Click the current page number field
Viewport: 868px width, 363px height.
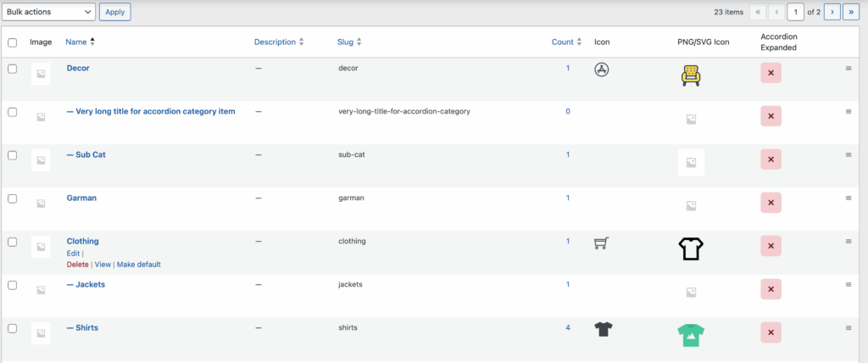(x=795, y=12)
